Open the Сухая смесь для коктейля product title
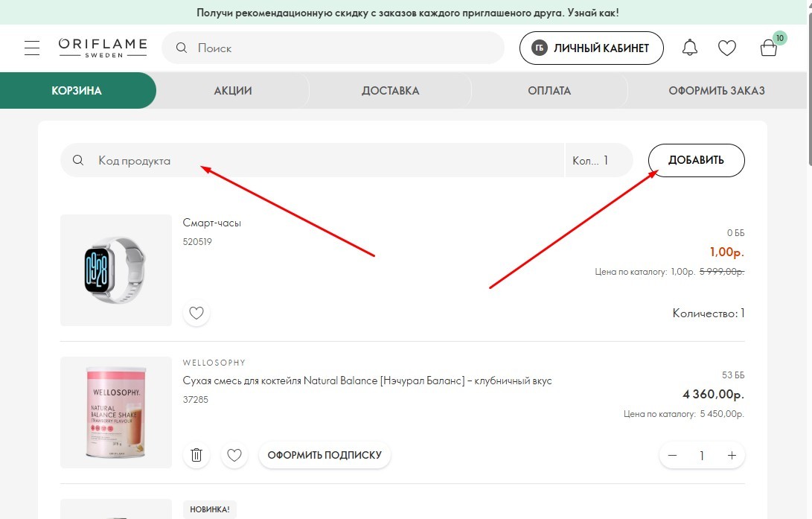Image resolution: width=812 pixels, height=519 pixels. click(367, 381)
